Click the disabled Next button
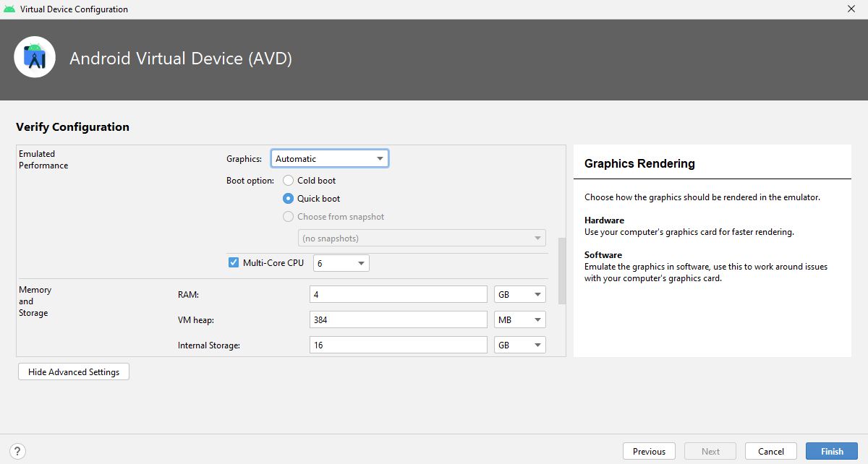 [710, 451]
